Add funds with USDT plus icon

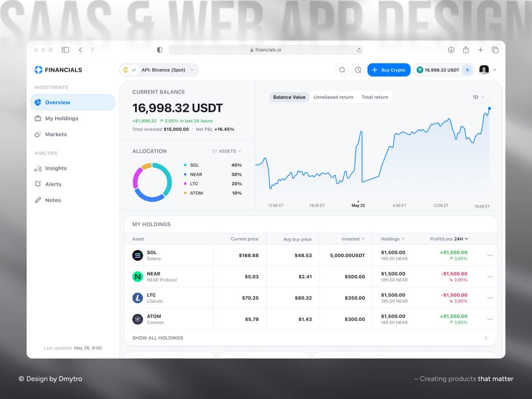(x=467, y=70)
